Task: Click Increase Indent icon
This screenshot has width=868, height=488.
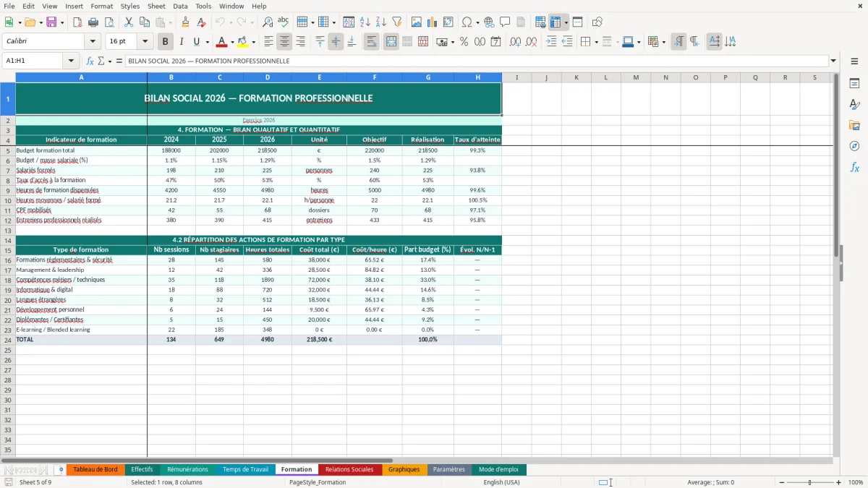Action: (551, 42)
